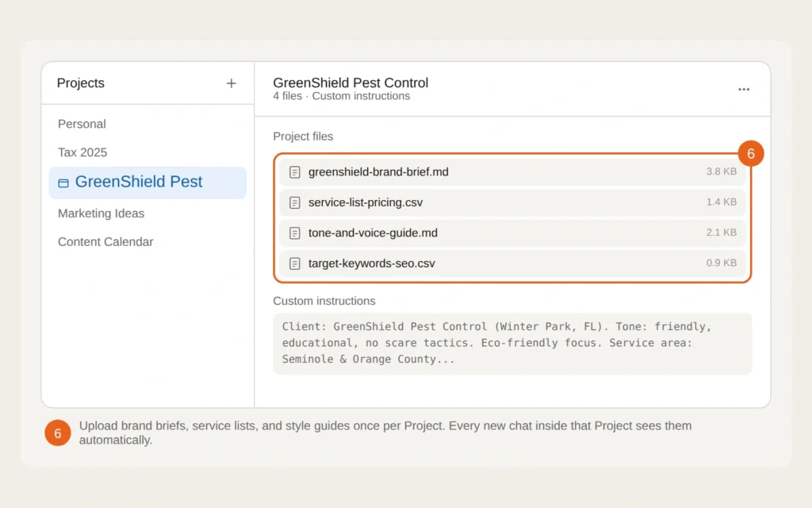The height and width of the screenshot is (508, 812).
Task: Open project options via the ellipsis menu
Action: point(743,89)
